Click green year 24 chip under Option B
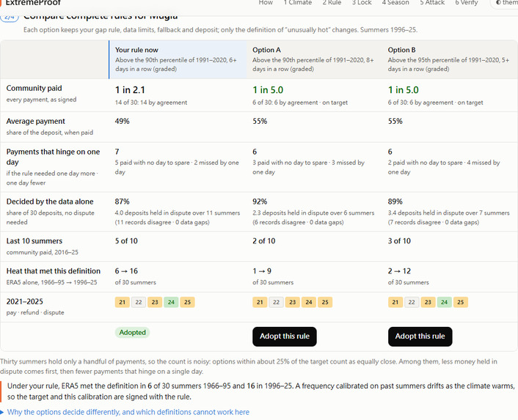 click(445, 302)
